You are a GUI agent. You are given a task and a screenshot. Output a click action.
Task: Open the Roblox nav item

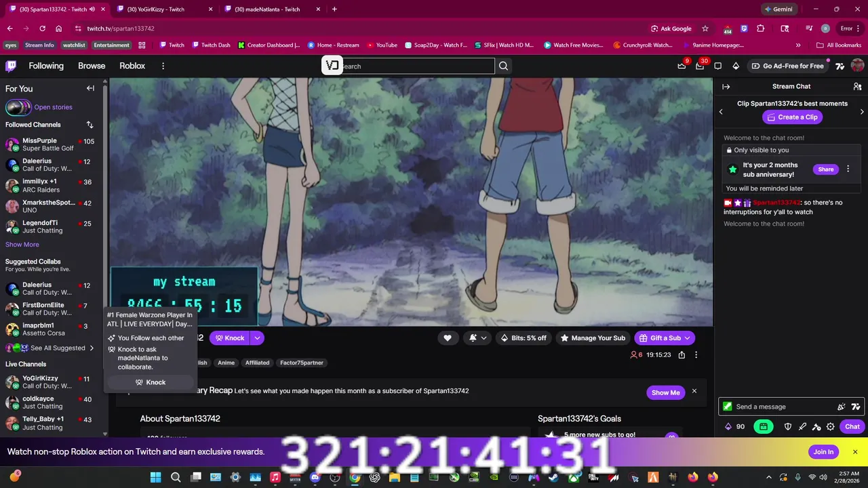coord(132,66)
